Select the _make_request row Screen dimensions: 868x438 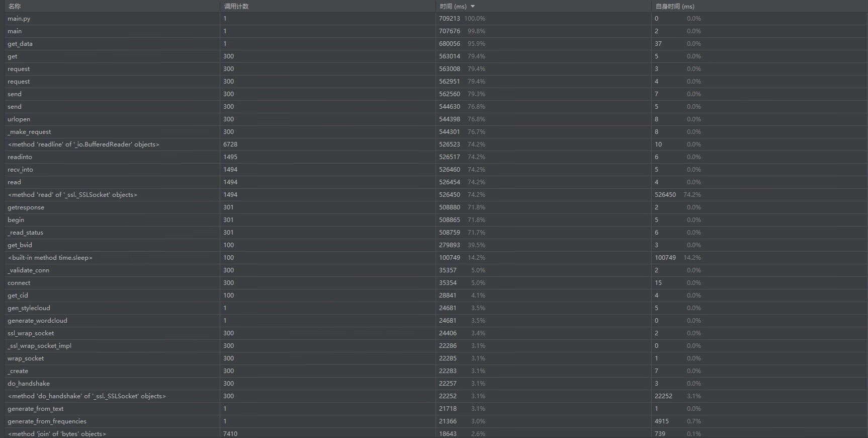[29, 132]
